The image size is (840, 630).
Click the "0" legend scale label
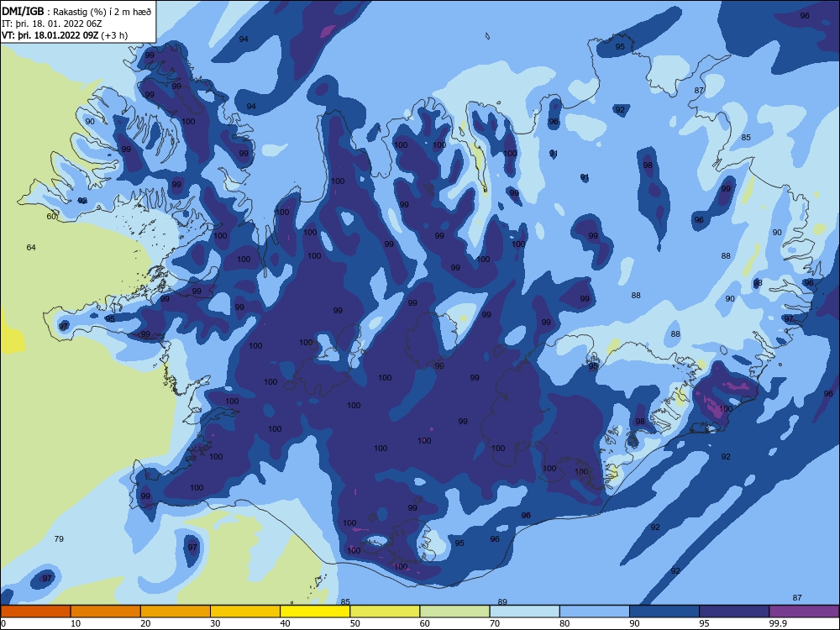(x=3, y=623)
